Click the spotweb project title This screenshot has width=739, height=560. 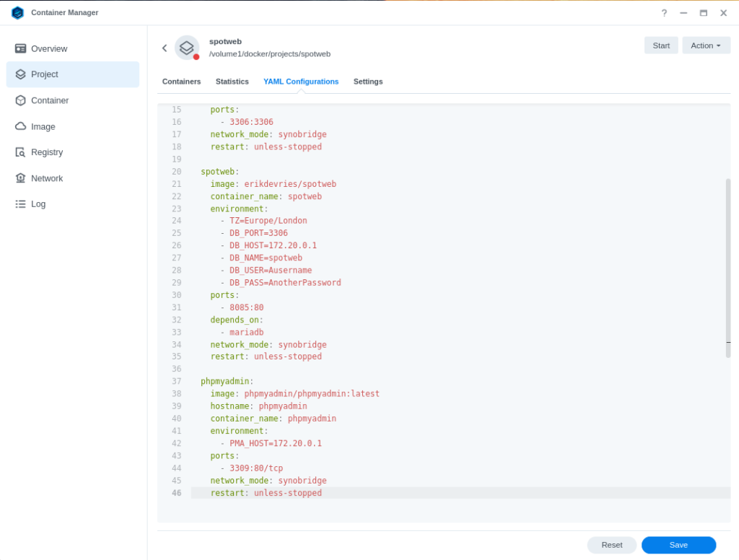pyautogui.click(x=225, y=41)
